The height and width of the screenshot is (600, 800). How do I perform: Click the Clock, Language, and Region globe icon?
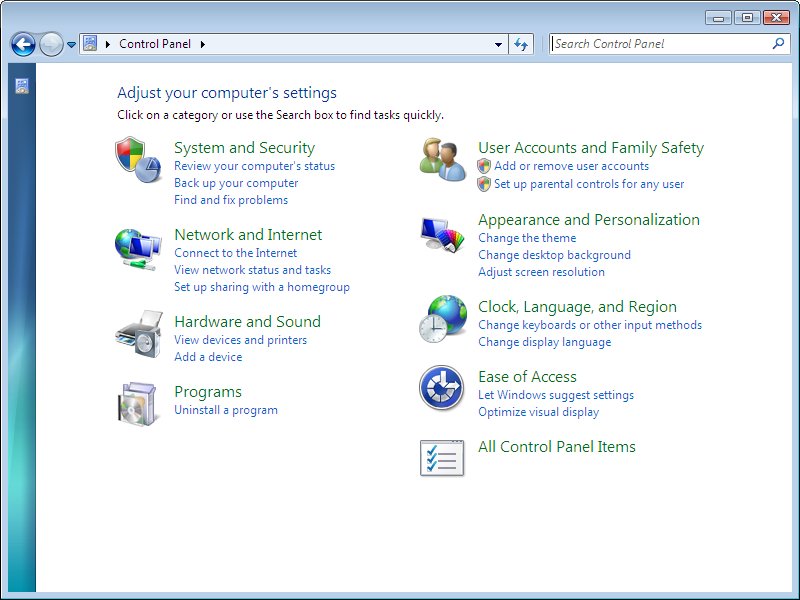pyautogui.click(x=442, y=319)
